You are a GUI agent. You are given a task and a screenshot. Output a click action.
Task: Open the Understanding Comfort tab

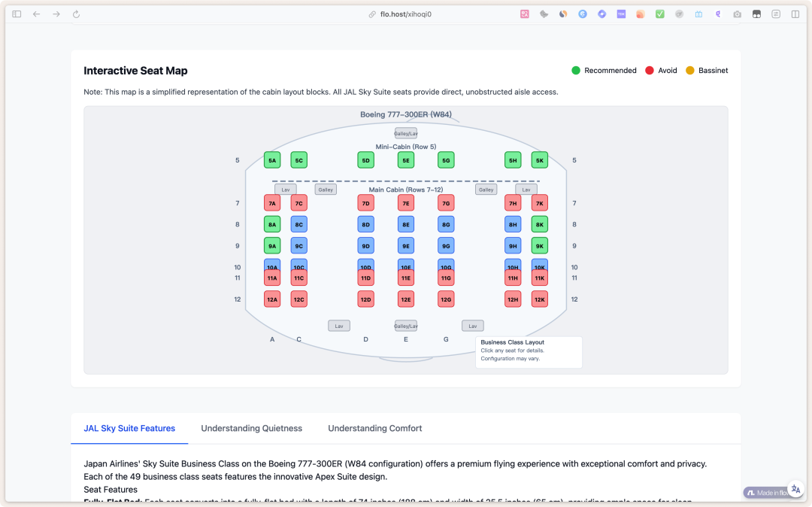coord(374,428)
